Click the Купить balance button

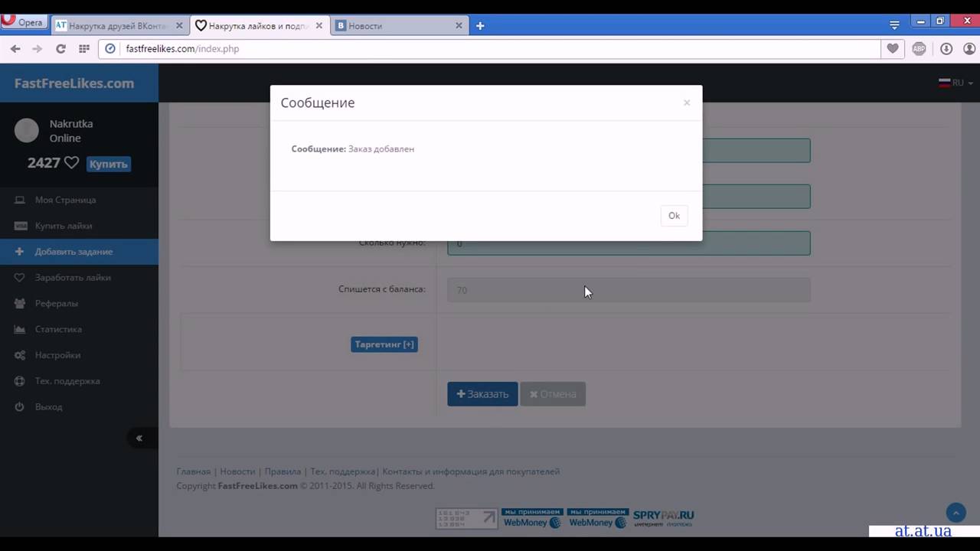point(108,164)
